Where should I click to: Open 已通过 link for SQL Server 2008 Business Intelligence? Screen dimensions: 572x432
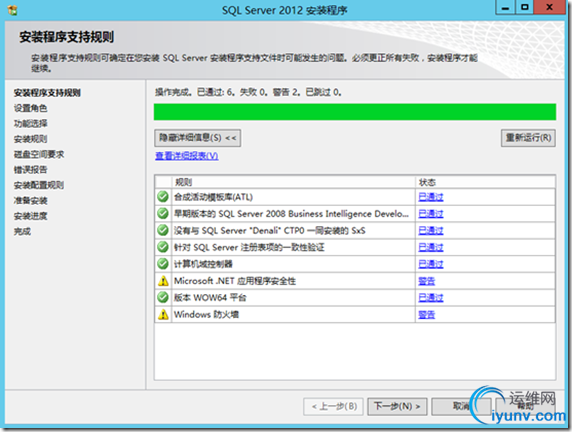[430, 214]
